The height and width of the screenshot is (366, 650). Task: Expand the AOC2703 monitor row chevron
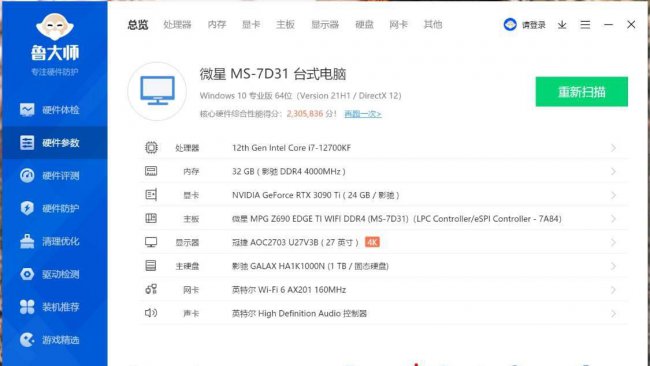[x=614, y=242]
